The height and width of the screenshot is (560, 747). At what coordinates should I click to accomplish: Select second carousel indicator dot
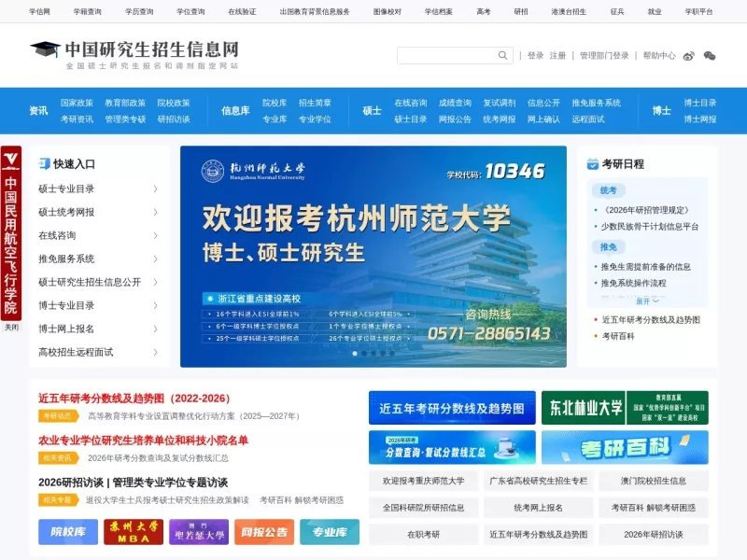tap(364, 354)
